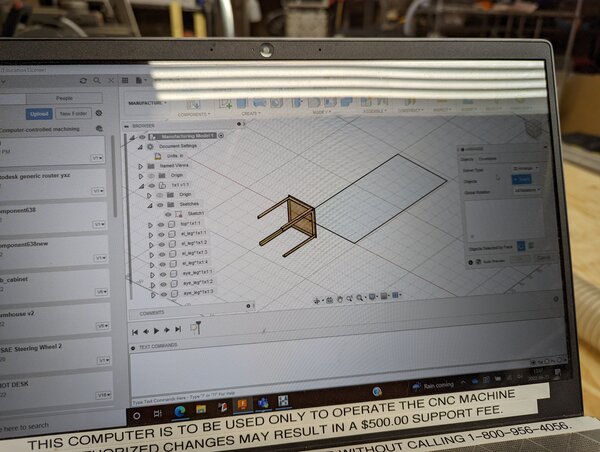Toggle visibility of Manufacturing Model 1
This screenshot has height=452, width=600.
(x=142, y=137)
